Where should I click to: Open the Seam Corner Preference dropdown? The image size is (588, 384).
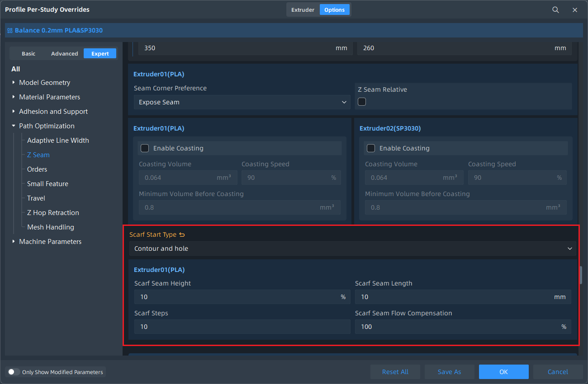(242, 102)
